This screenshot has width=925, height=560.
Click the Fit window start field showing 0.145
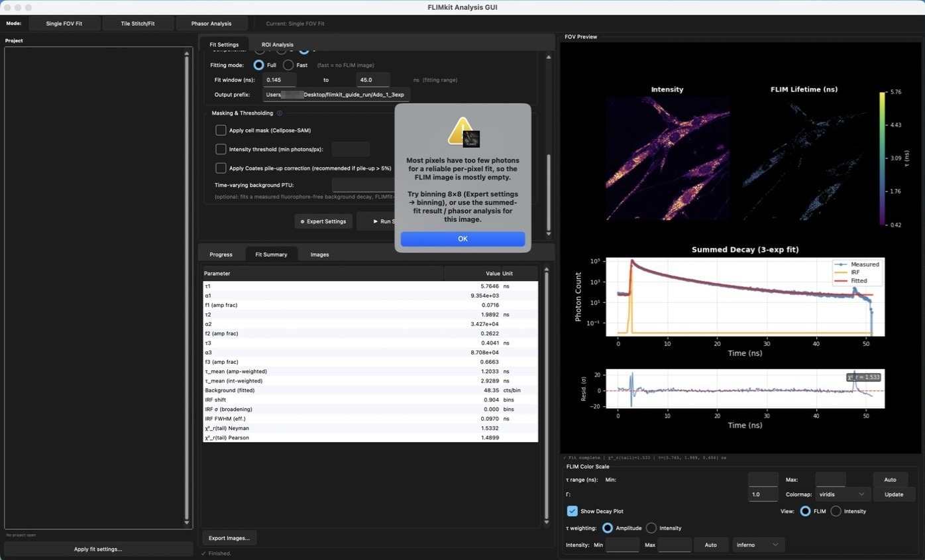click(x=279, y=80)
